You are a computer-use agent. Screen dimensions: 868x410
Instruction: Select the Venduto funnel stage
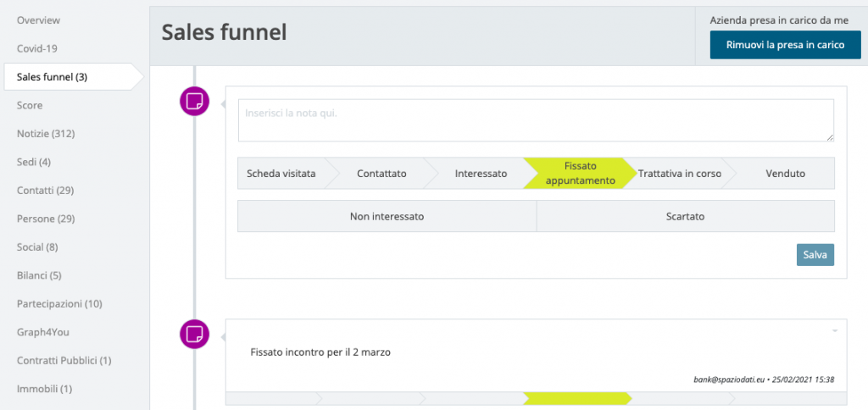tap(785, 174)
